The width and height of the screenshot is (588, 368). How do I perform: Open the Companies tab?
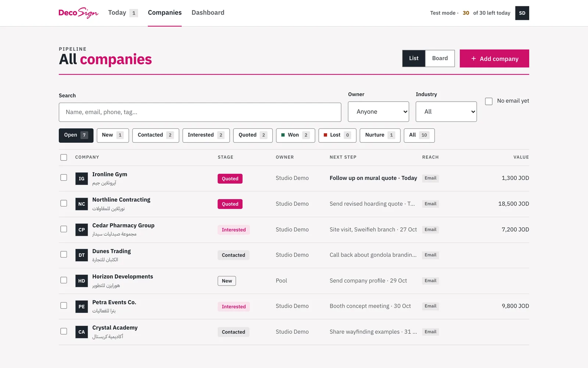point(165,13)
